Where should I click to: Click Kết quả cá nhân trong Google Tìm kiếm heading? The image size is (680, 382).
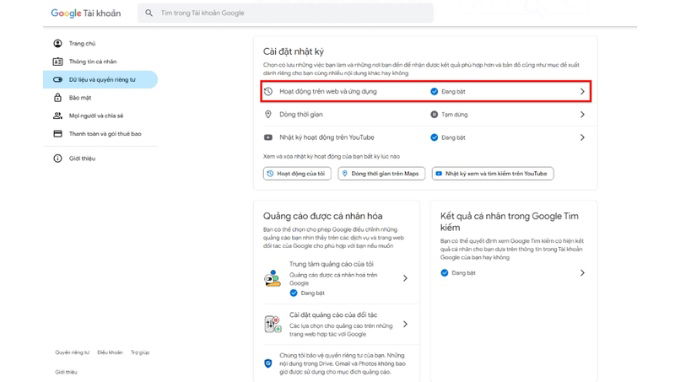click(509, 222)
